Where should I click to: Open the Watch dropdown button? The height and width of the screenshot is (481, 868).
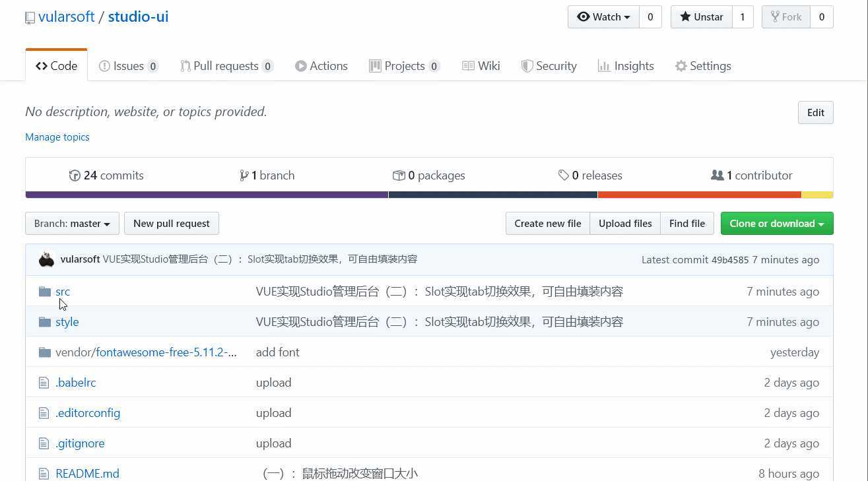tap(603, 17)
